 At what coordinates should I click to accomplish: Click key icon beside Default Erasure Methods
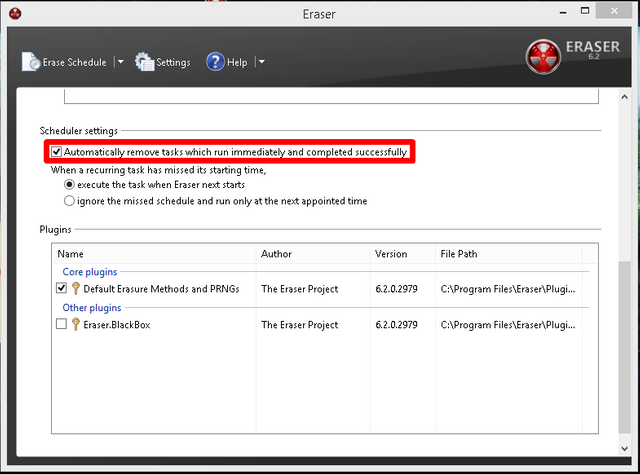pos(76,289)
